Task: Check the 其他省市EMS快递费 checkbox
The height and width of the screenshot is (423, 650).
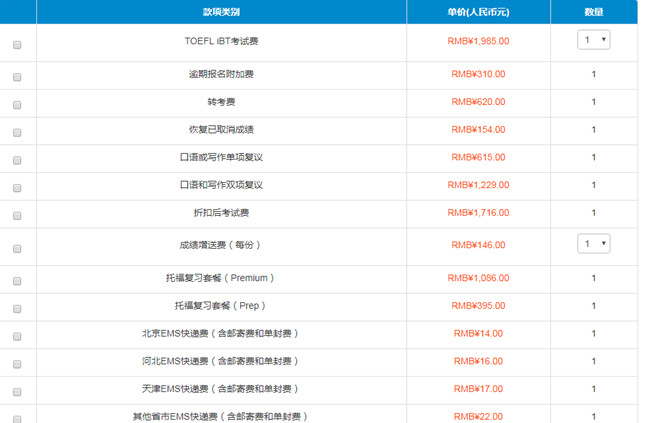Action: point(17,418)
